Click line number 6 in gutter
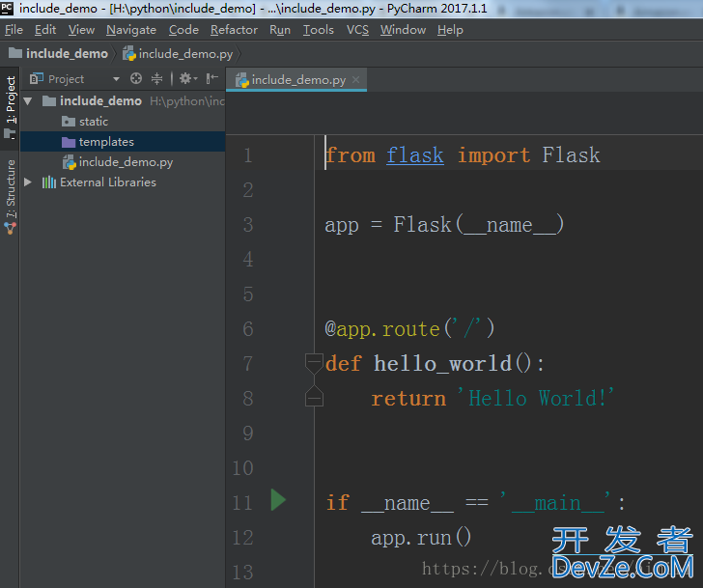This screenshot has height=588, width=703. 248,329
